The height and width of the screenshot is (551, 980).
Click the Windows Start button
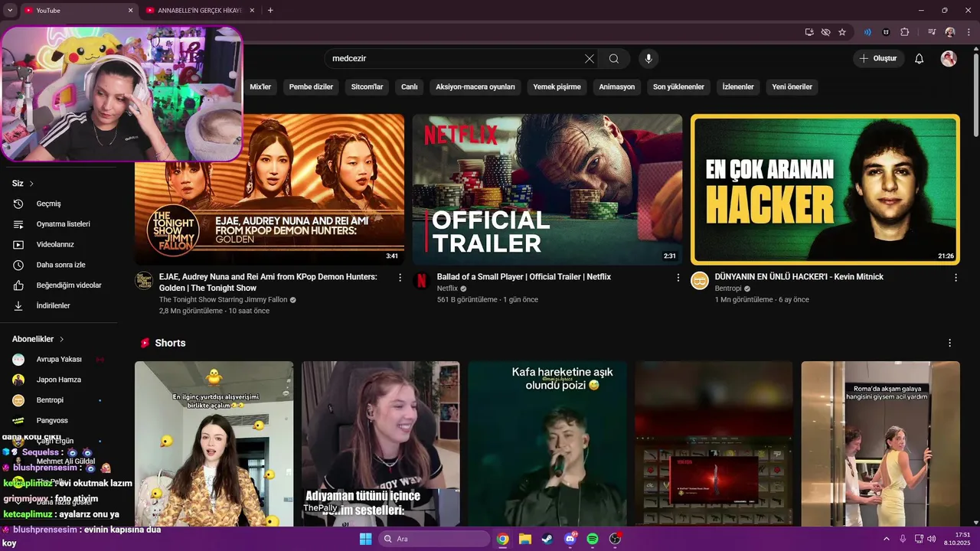[x=365, y=539]
